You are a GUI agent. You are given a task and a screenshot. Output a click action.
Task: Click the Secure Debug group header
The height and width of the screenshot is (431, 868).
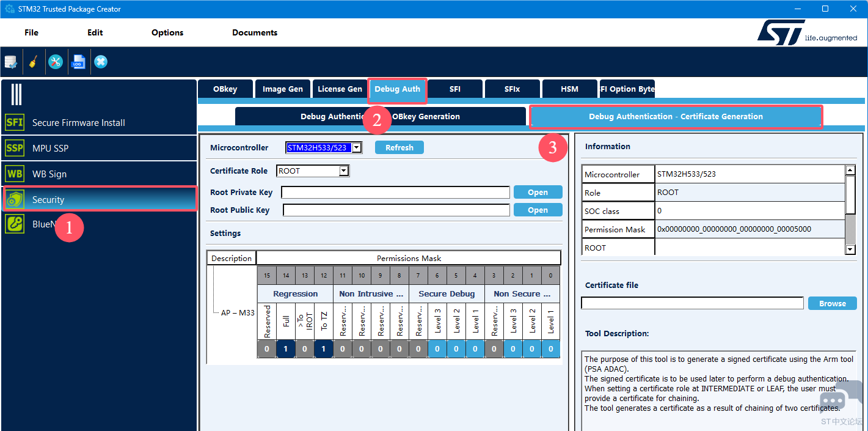tap(447, 293)
